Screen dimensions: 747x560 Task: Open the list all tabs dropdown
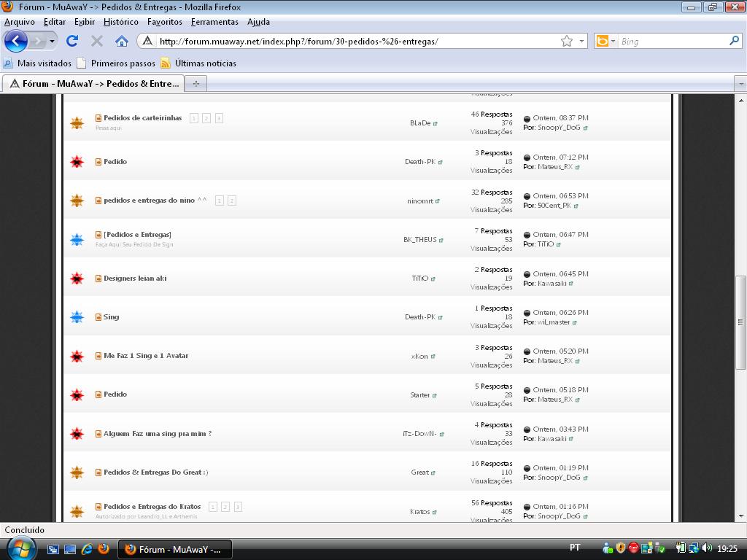click(x=740, y=84)
